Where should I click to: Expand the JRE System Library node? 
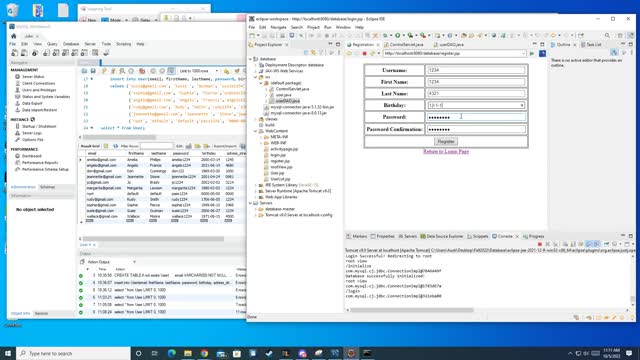click(256, 185)
